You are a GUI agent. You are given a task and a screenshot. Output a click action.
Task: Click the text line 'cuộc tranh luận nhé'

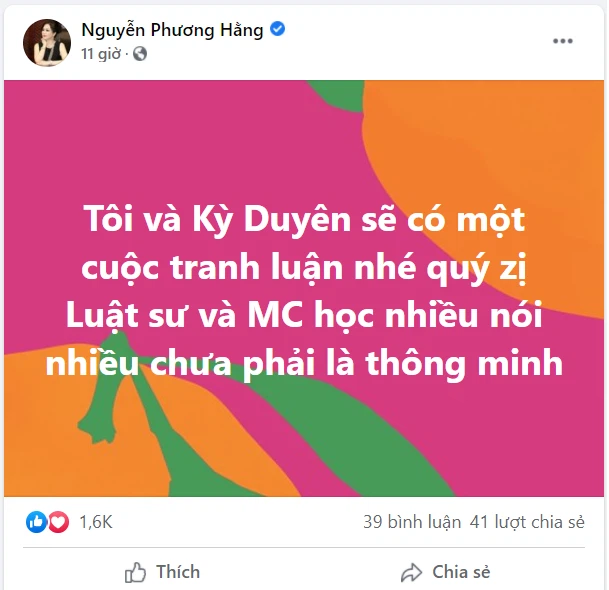pyautogui.click(x=304, y=268)
